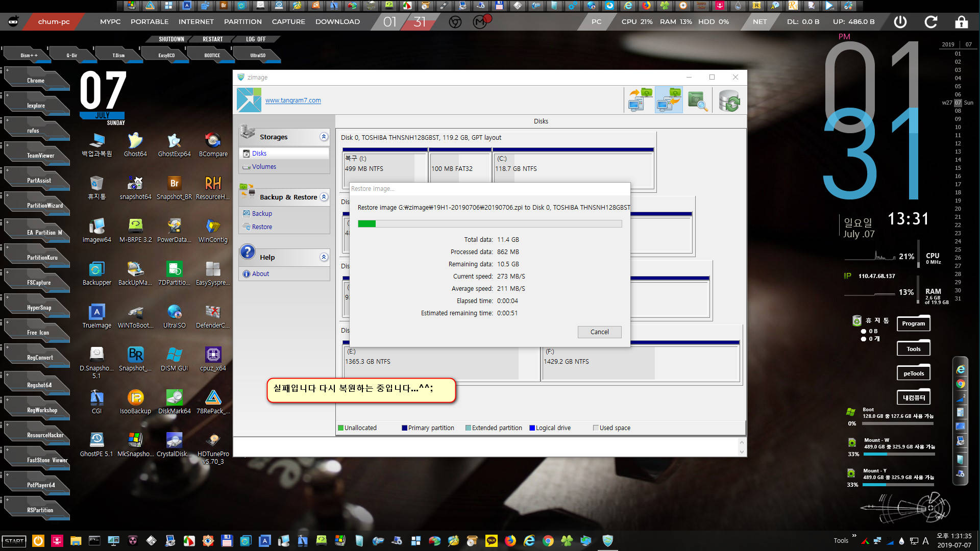Screen dimensions: 980x551
Task: Click the Program widget button
Action: (x=914, y=323)
